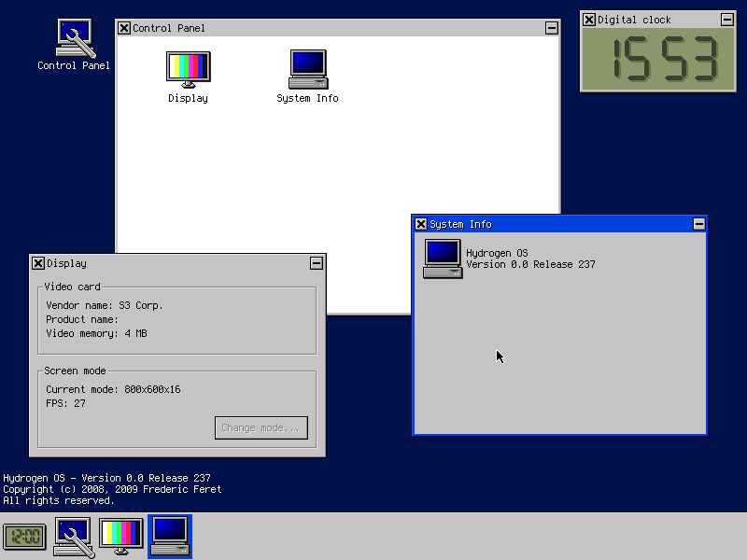Select the digital clock taskbar icon
This screenshot has height=560, width=747.
24,537
